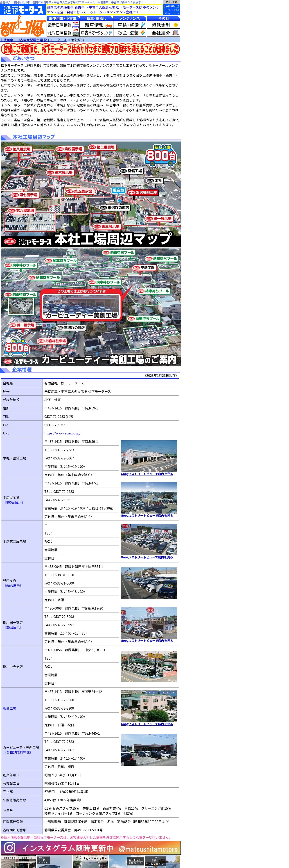This screenshot has width=289, height=868.
Task: Click the TEL value 0537-72-2583 (代表)
Action: click(x=60, y=416)
